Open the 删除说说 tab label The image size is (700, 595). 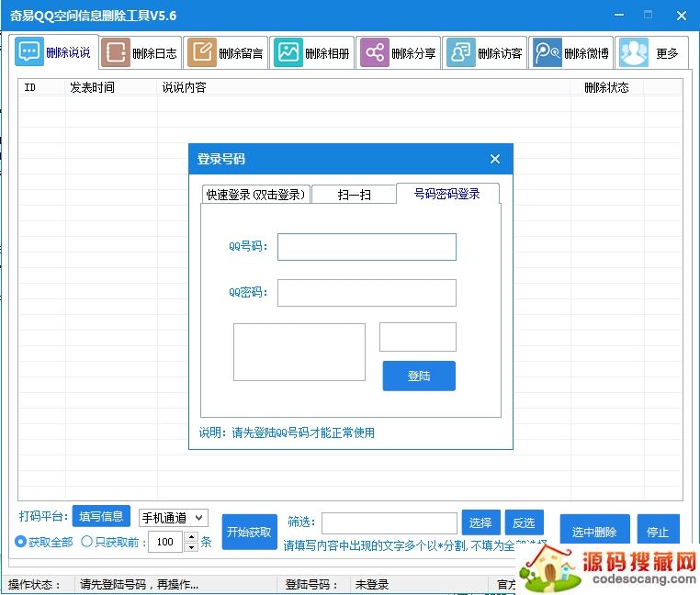point(68,52)
